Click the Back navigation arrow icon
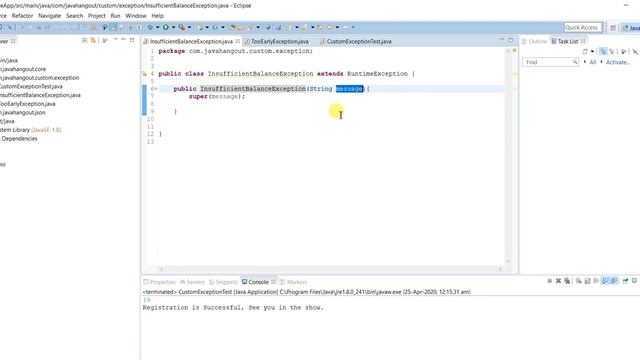Viewport: 640px width, 360px height. point(330,27)
